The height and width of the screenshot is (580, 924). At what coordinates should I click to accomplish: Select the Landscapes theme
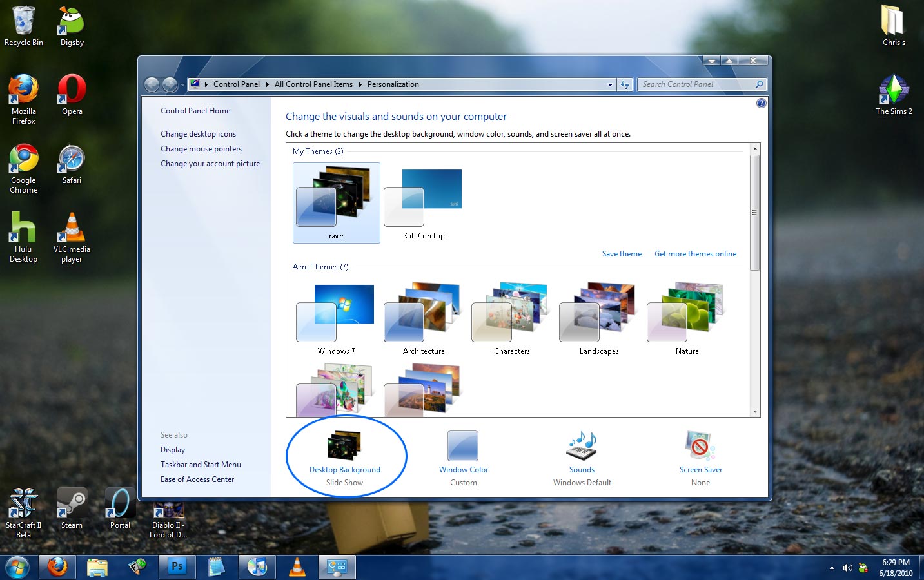[599, 318]
